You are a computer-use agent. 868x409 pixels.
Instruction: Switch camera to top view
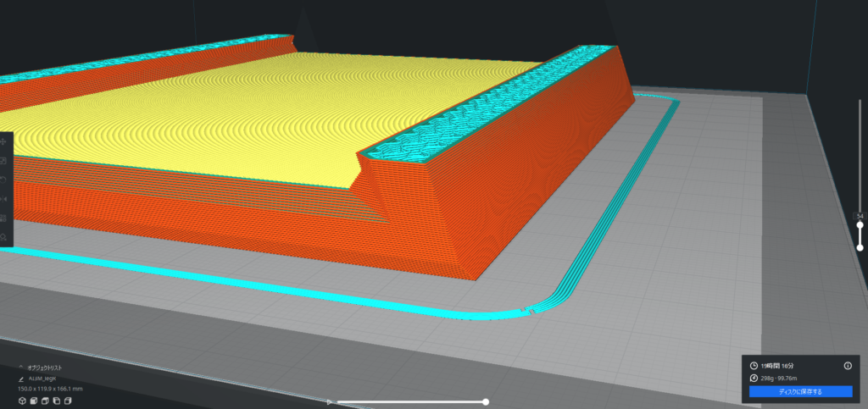click(45, 400)
